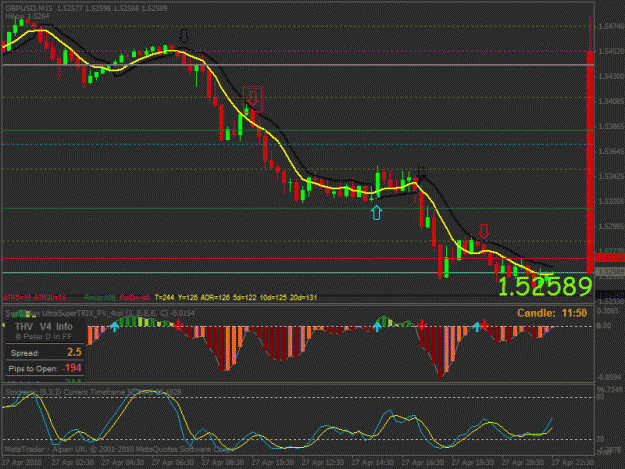Click the 27 Apr 22:30 time label
Screen dimensions: 625x469
(x=573, y=463)
